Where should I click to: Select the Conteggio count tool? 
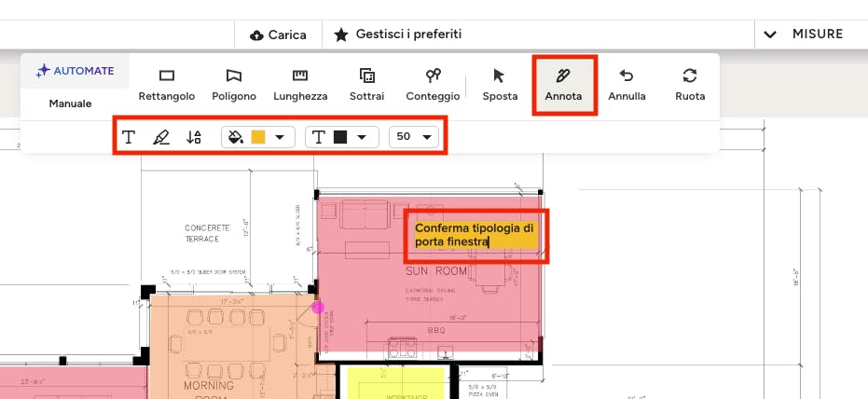point(433,84)
